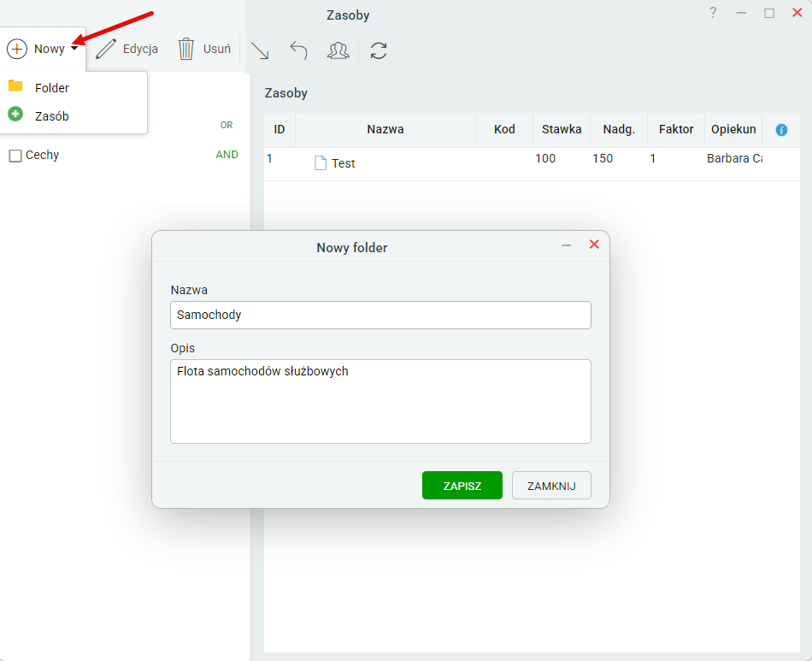The width and height of the screenshot is (812, 661).
Task: Click the Stawka column header
Action: click(562, 129)
